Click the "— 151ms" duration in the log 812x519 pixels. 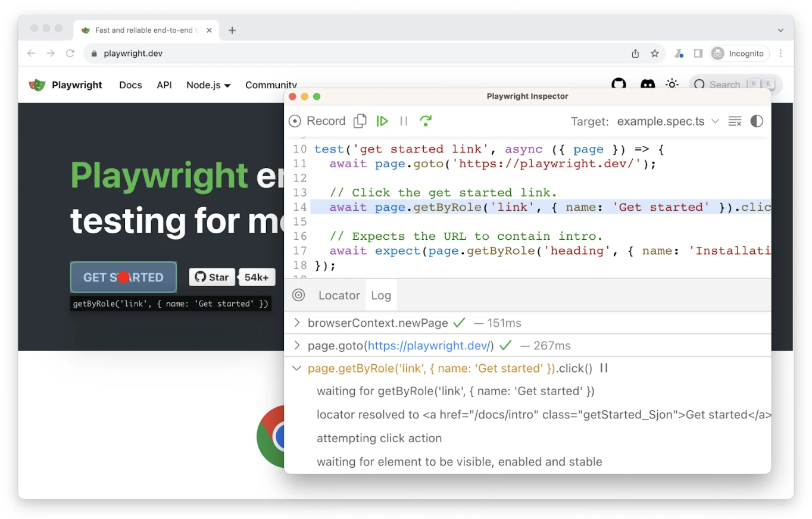pos(498,323)
